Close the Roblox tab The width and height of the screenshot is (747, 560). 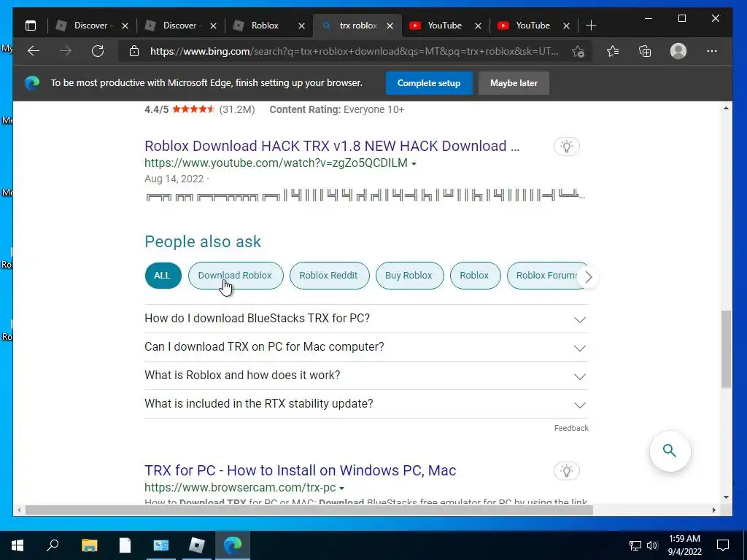[301, 26]
